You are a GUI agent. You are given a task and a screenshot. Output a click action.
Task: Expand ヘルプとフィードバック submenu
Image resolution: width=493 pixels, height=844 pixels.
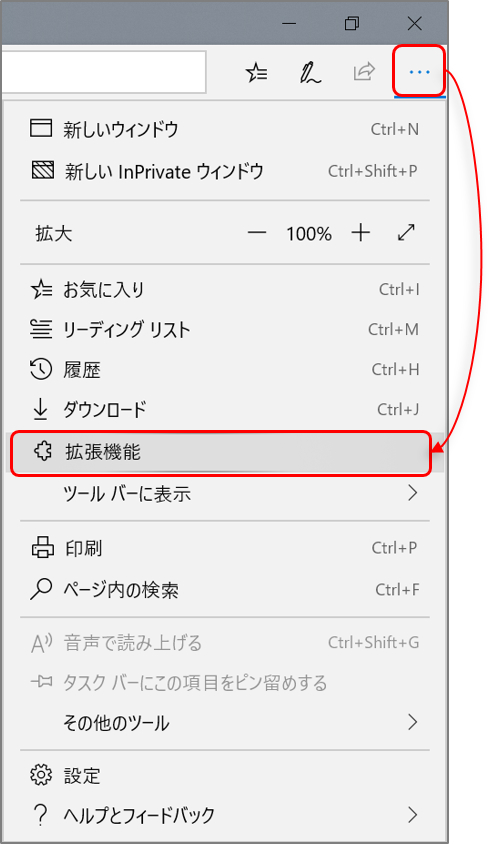coord(224,815)
